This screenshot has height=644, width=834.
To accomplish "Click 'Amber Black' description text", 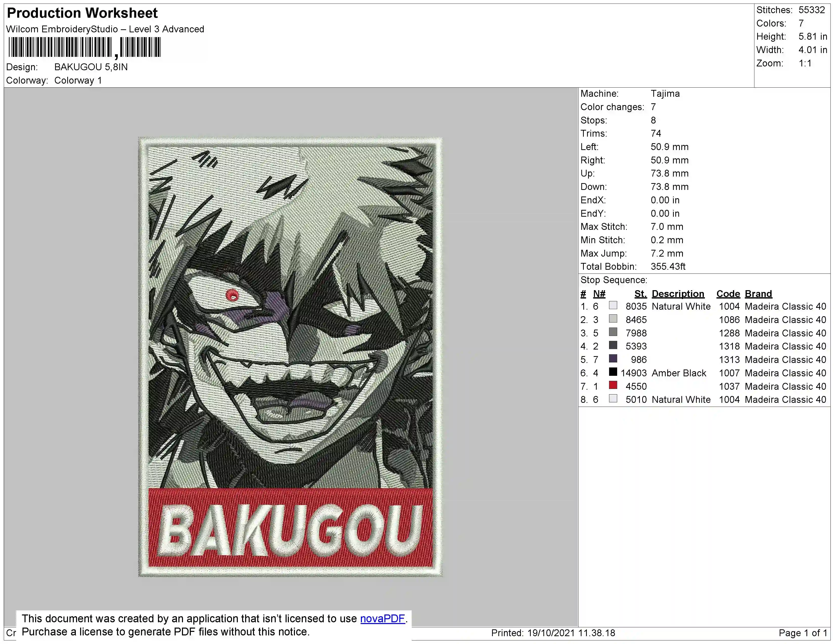I will [x=679, y=373].
